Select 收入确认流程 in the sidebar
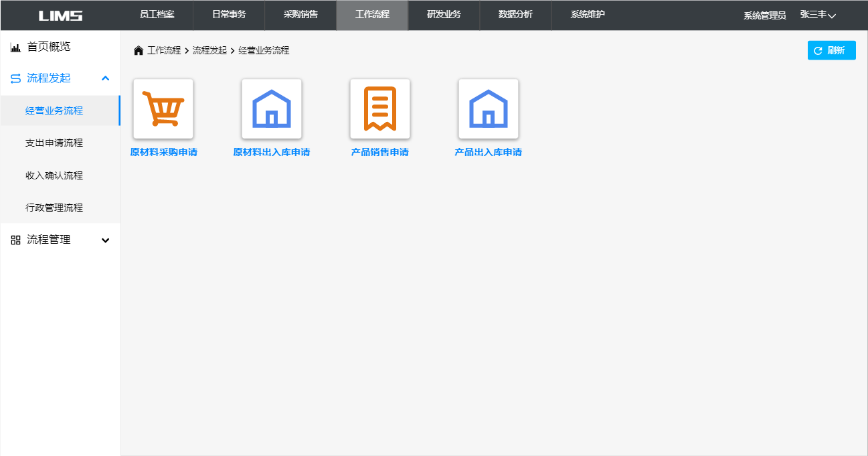 tap(54, 175)
